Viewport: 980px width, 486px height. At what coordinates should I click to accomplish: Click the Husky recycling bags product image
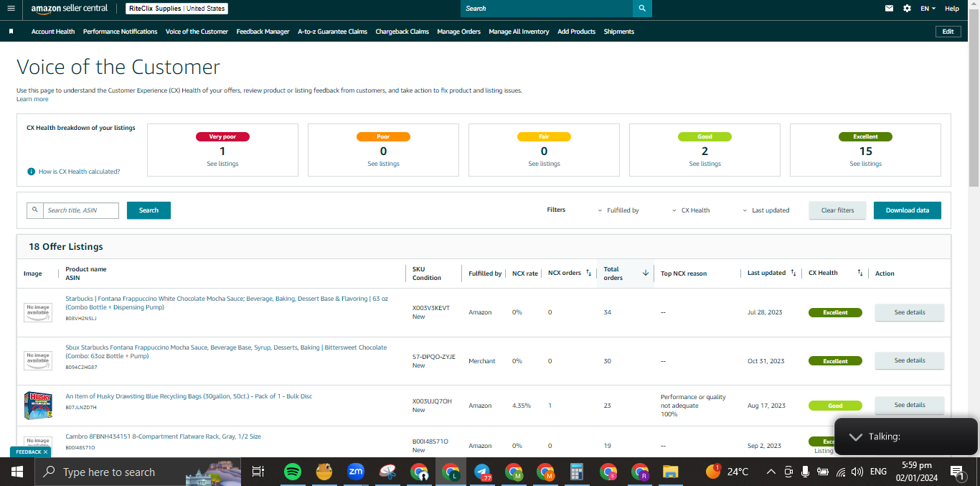tap(37, 406)
